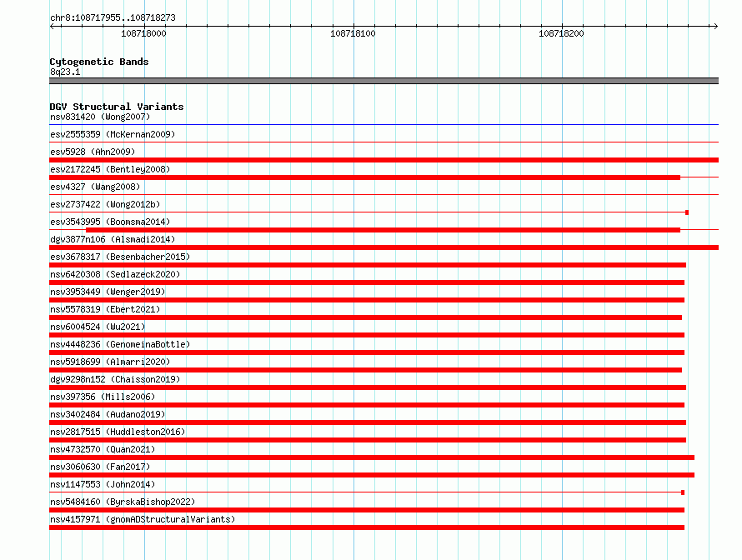Click the red bar of dgv9298n152 (Chaisson2019)

[x=368, y=387]
